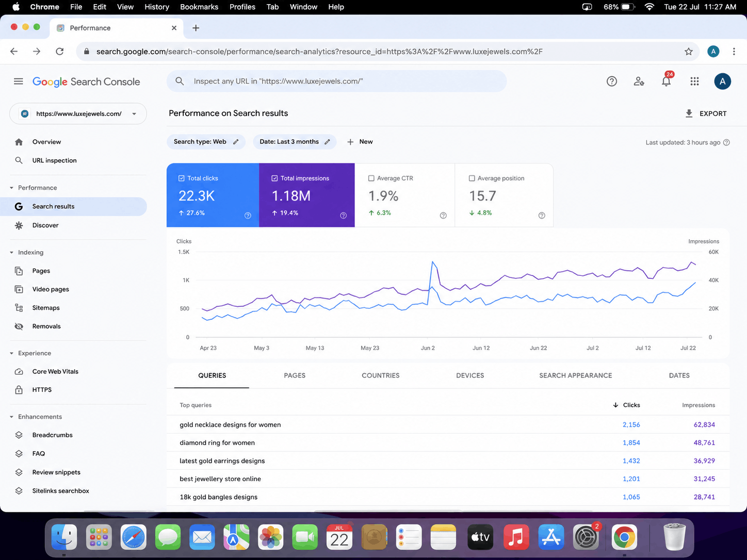747x560 pixels.
Task: Click the Total impressions help icon
Action: (x=344, y=216)
